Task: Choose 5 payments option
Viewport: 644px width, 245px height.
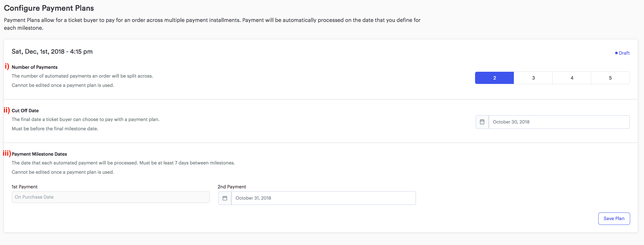Action: (x=610, y=78)
